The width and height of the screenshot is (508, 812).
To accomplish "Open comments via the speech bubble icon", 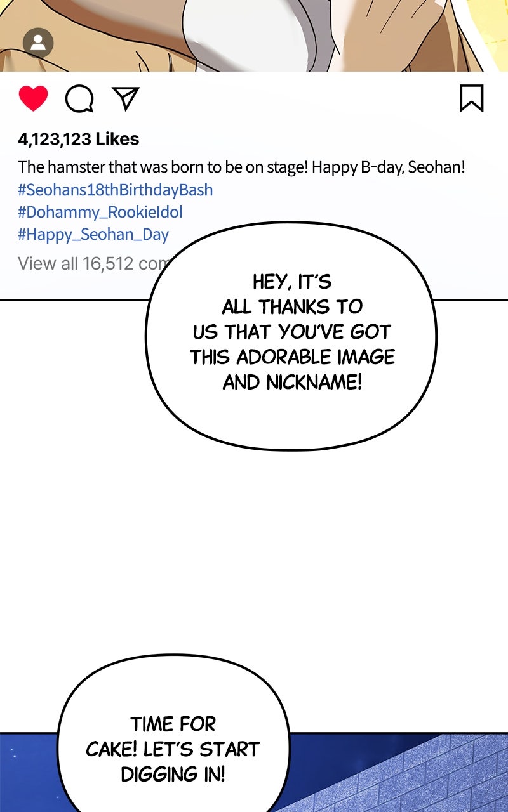I will [x=79, y=99].
